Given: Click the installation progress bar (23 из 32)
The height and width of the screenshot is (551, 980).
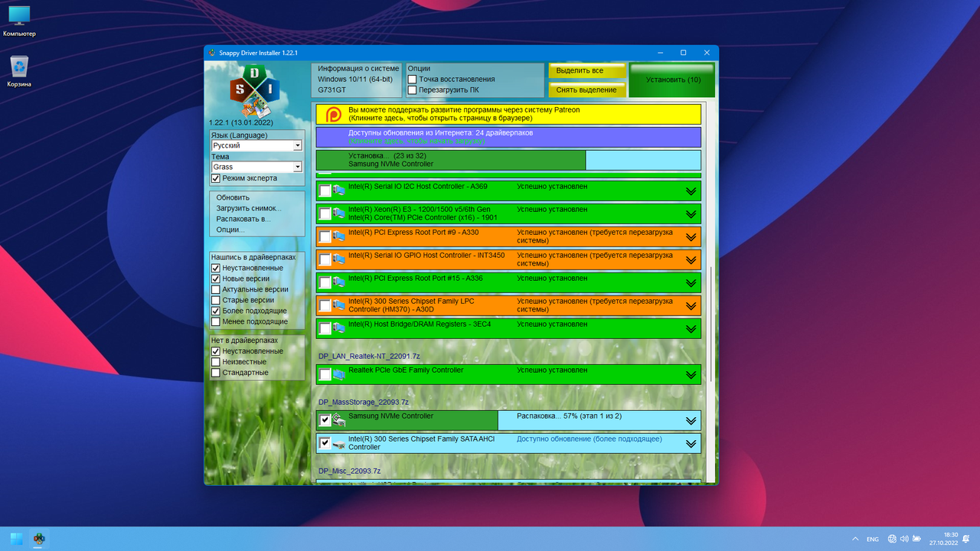Looking at the screenshot, I should tap(508, 160).
